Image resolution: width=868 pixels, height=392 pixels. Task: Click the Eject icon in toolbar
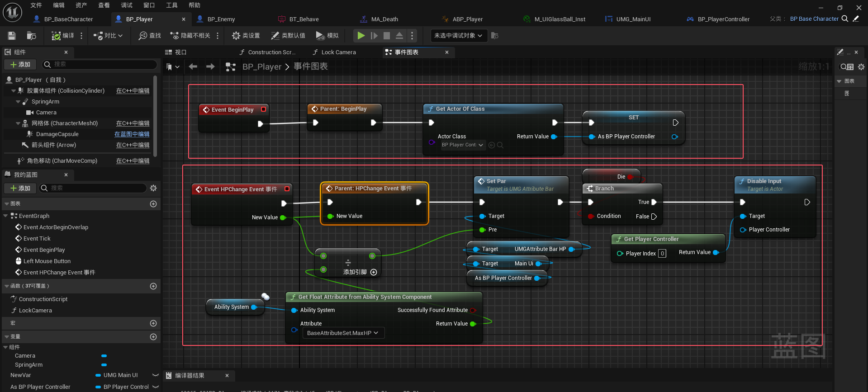coord(399,36)
